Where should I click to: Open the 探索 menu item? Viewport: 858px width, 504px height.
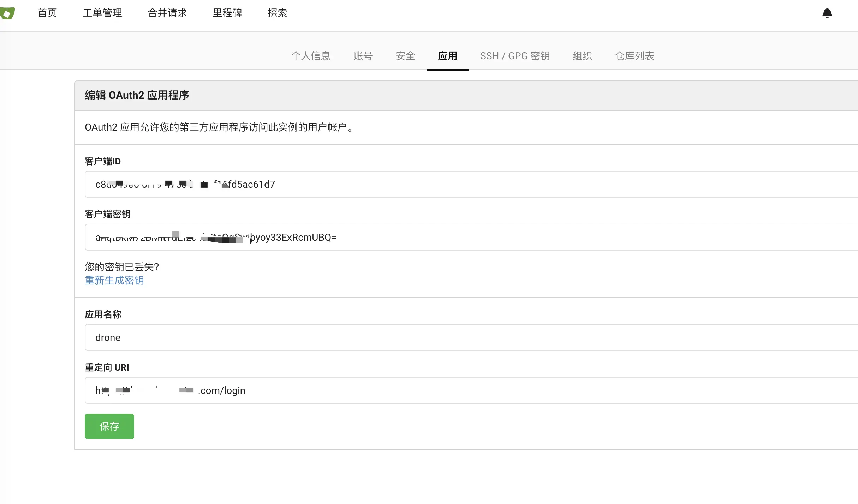click(277, 13)
